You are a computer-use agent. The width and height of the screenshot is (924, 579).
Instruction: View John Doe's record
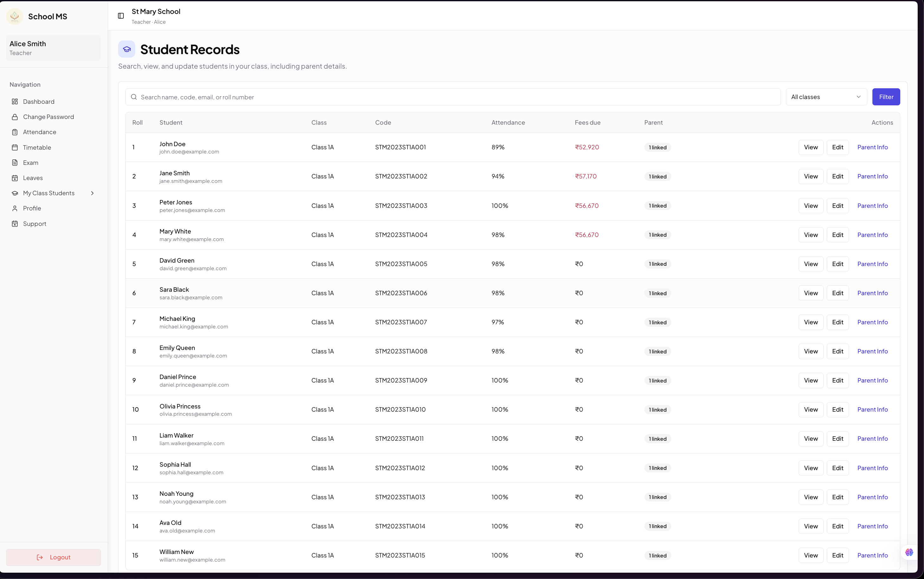click(x=811, y=147)
